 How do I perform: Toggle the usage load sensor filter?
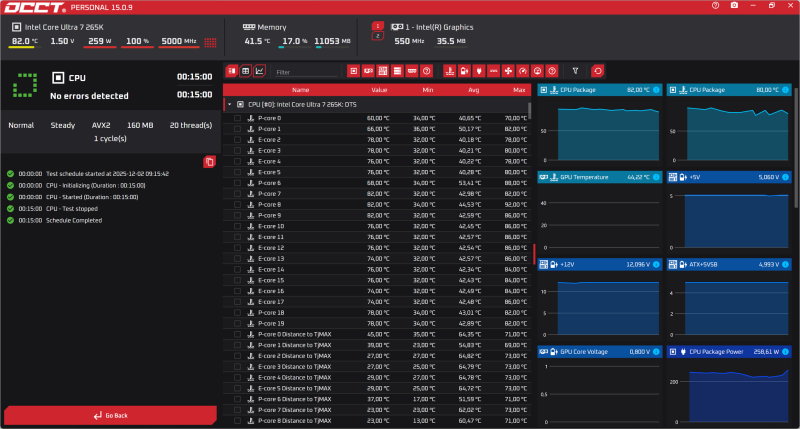pos(537,71)
